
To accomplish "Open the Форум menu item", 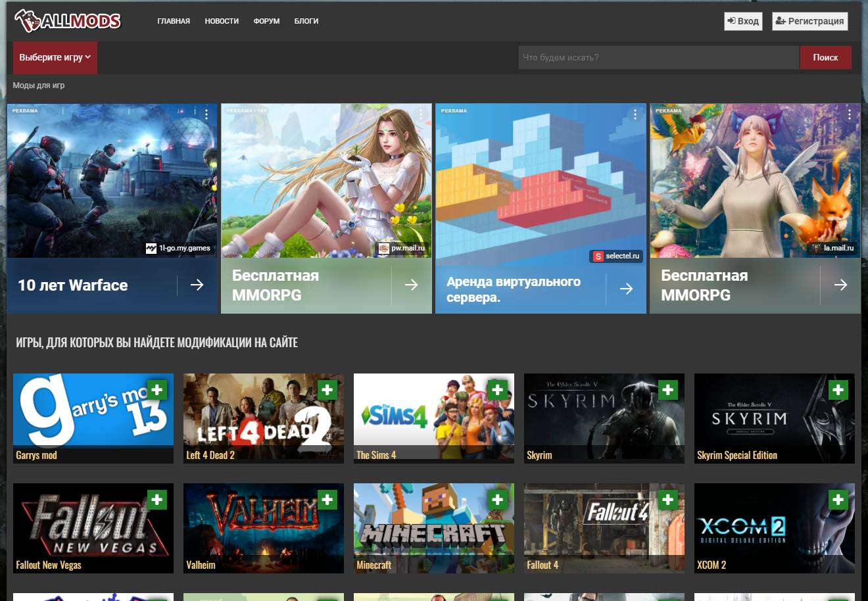I will click(x=266, y=21).
